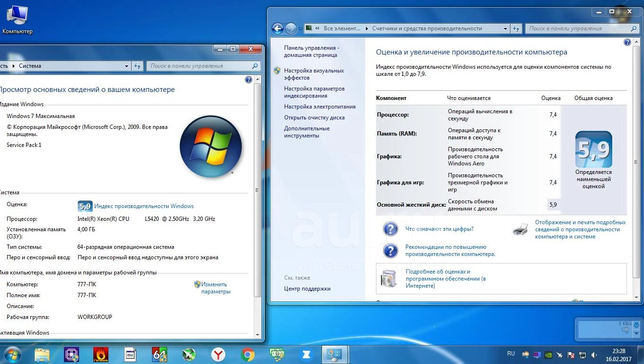Click the RU language indicator
This screenshot has width=644, height=364.
[x=511, y=354]
